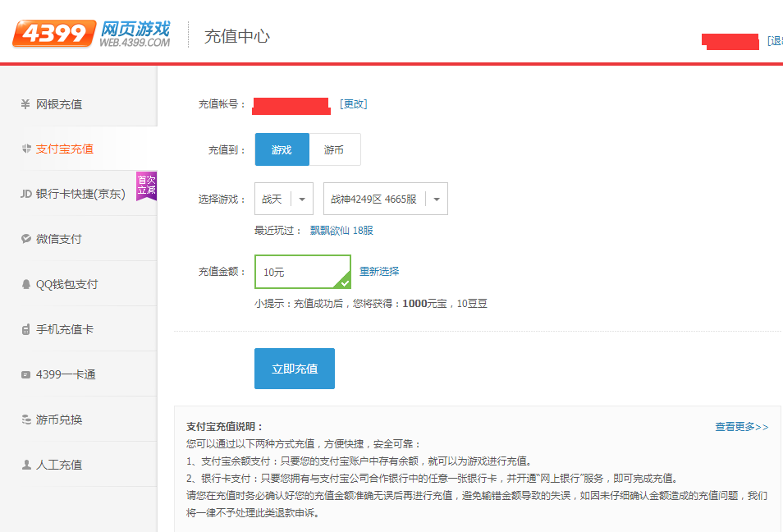Click the bell icon beside QQ钱包支付
Viewport: 783px width, 532px height.
(x=25, y=284)
